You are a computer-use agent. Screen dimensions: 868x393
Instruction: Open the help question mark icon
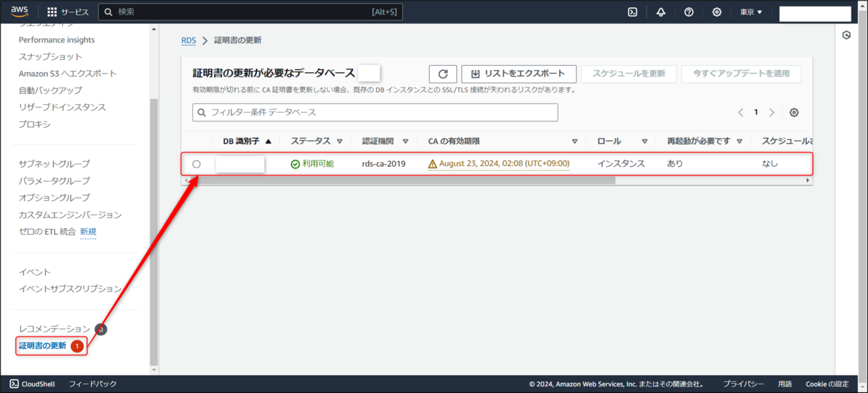point(689,12)
